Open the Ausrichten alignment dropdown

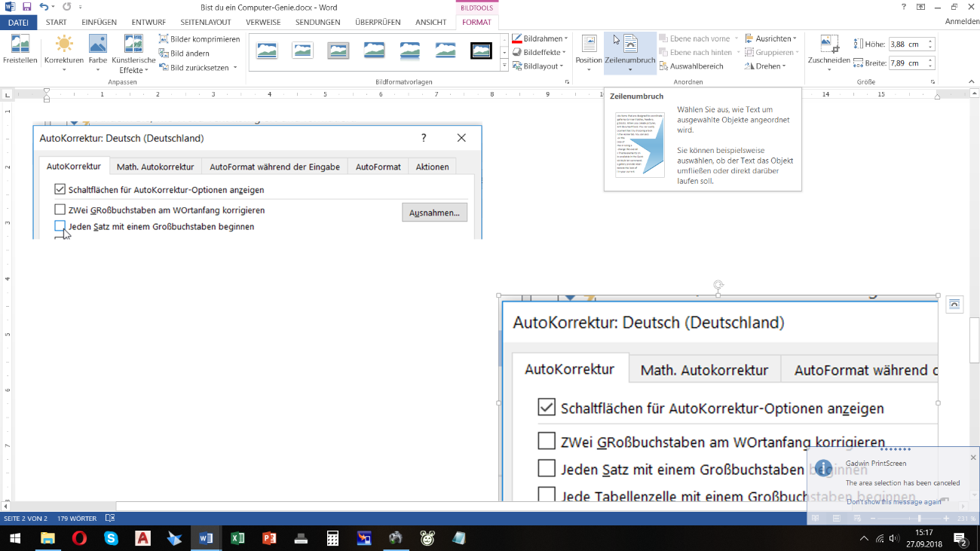(x=770, y=38)
